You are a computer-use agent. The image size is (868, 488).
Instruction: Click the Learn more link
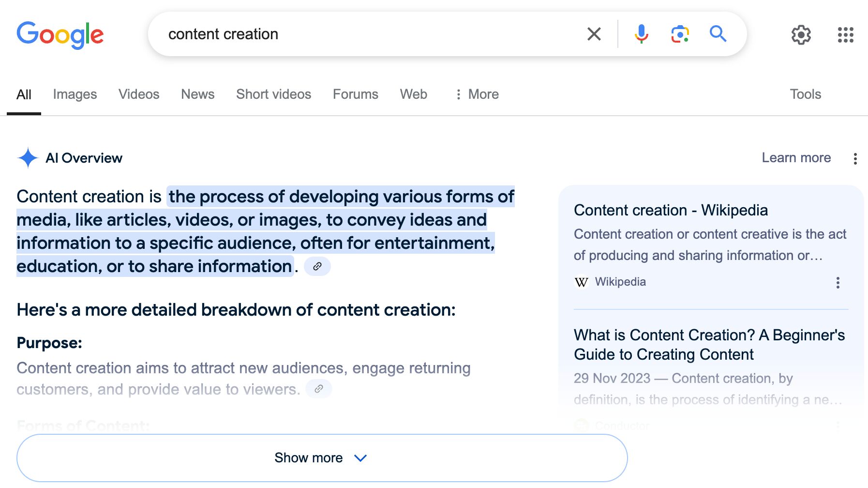point(796,158)
